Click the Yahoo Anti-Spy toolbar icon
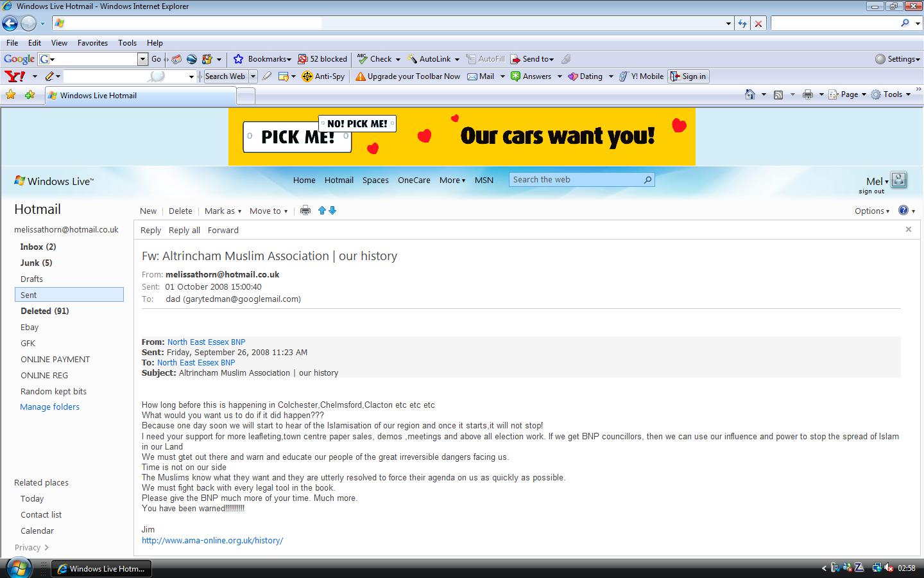The image size is (924, 578). (x=308, y=76)
